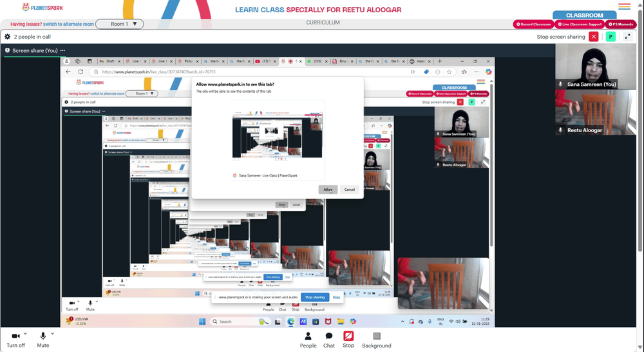This screenshot has height=352, width=644.
Task: Expand microphone options chevron next to Mute
Action: [52, 333]
